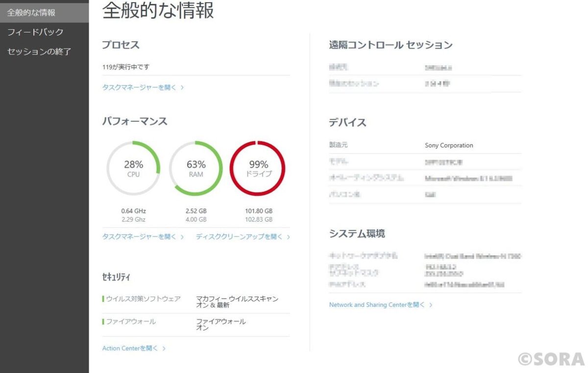Click chevron arrow after ディスククリーンアップを開く

[289, 237]
